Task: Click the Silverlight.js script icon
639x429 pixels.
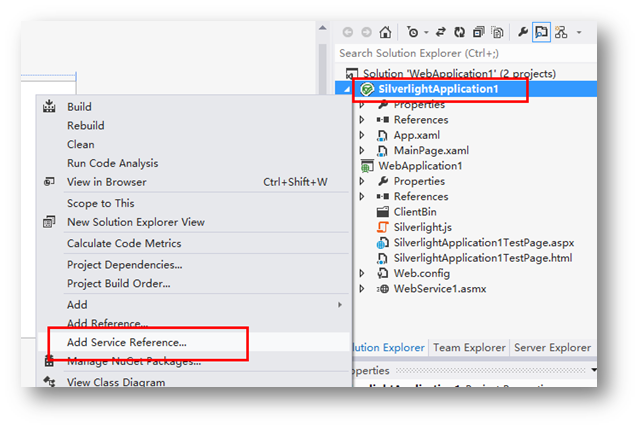Action: [x=382, y=227]
